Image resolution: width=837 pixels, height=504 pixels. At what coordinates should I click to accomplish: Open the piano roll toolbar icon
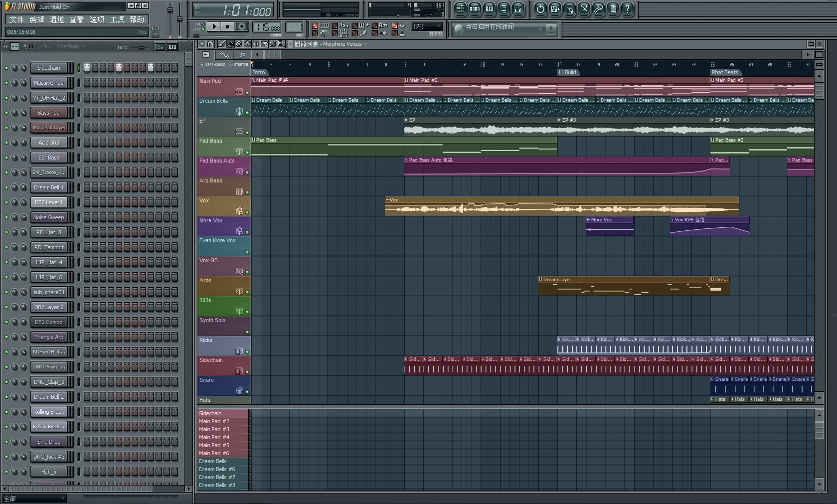pos(489,8)
